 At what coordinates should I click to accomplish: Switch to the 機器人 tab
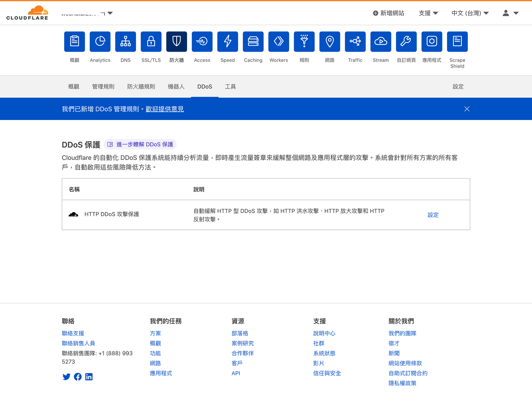pyautogui.click(x=176, y=87)
